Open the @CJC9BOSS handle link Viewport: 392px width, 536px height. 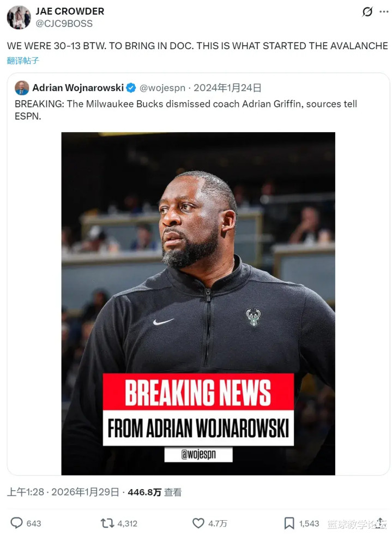(x=64, y=23)
